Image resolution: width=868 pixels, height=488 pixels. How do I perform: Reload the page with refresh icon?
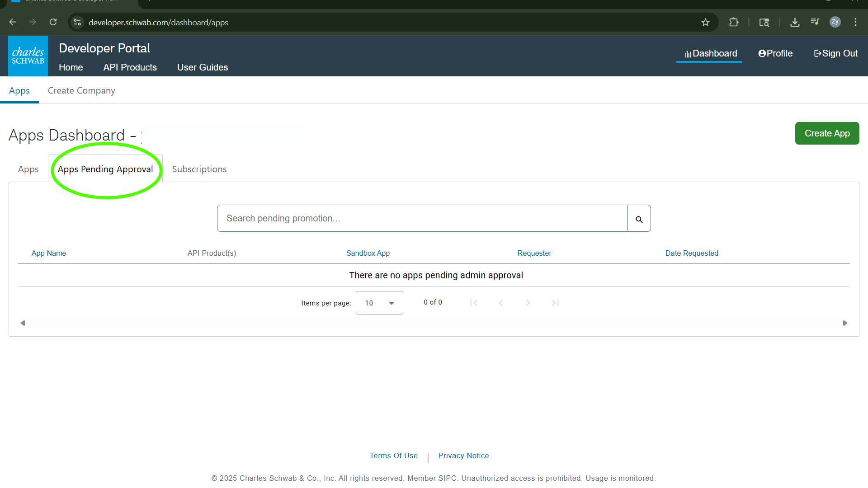pyautogui.click(x=53, y=22)
